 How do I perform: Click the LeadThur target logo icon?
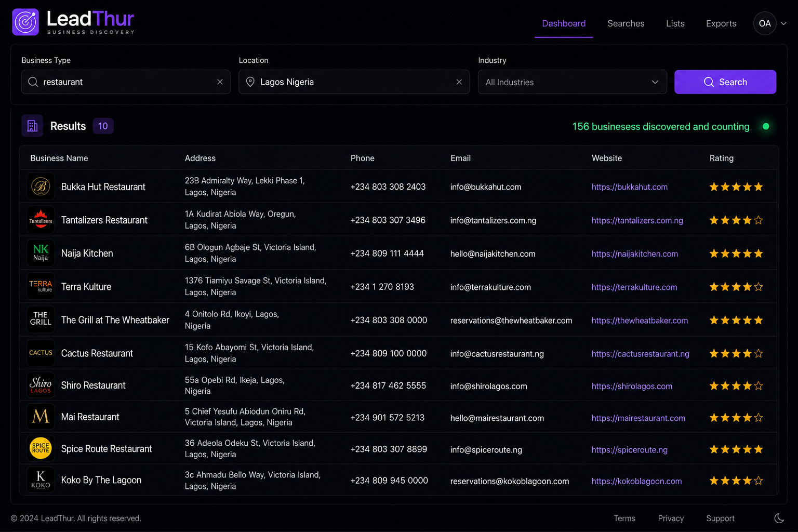[25, 22]
